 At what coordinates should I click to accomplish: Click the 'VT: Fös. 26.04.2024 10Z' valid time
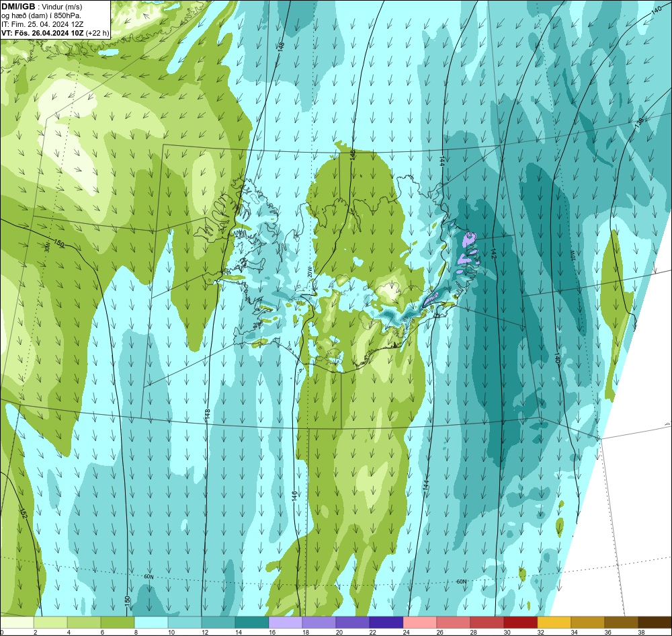click(42, 33)
